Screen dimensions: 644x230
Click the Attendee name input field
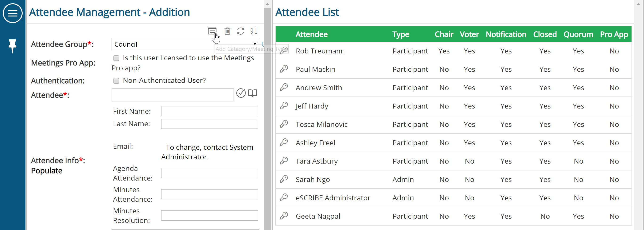tap(173, 95)
